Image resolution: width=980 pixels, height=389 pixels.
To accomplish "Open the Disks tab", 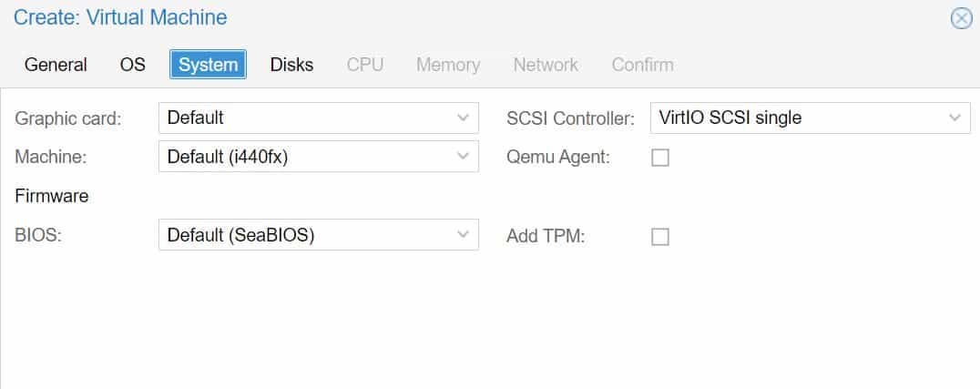I will (291, 65).
